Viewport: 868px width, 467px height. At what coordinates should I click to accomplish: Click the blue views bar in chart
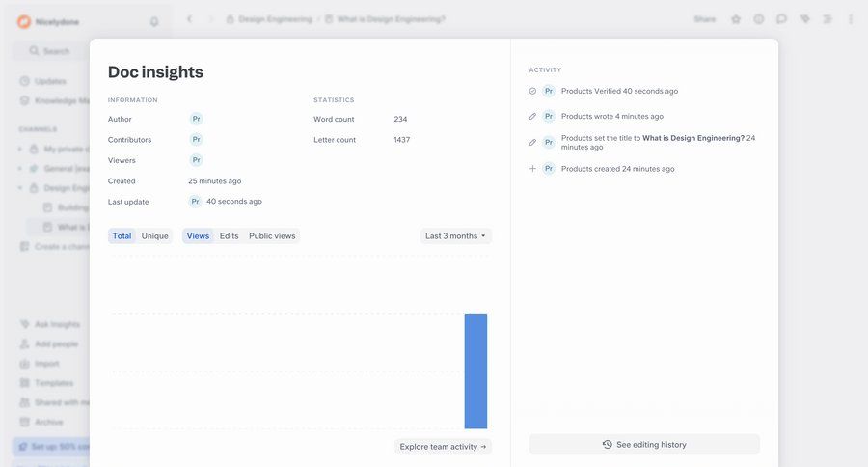pos(475,371)
